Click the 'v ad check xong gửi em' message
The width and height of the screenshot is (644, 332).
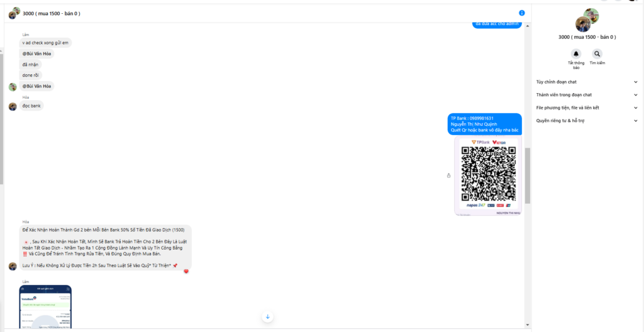click(x=45, y=43)
